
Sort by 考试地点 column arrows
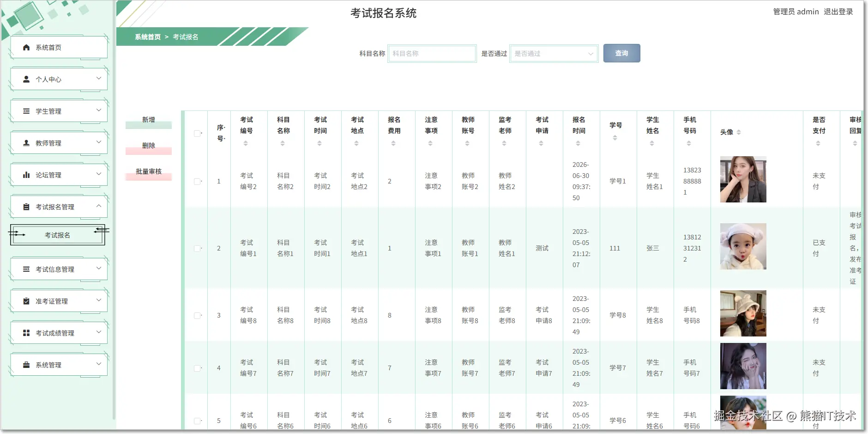pos(356,143)
